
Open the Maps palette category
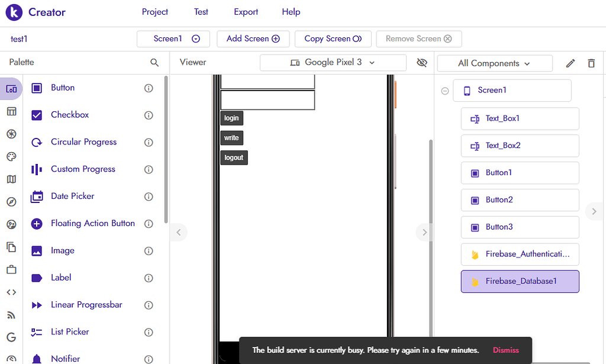point(11,179)
